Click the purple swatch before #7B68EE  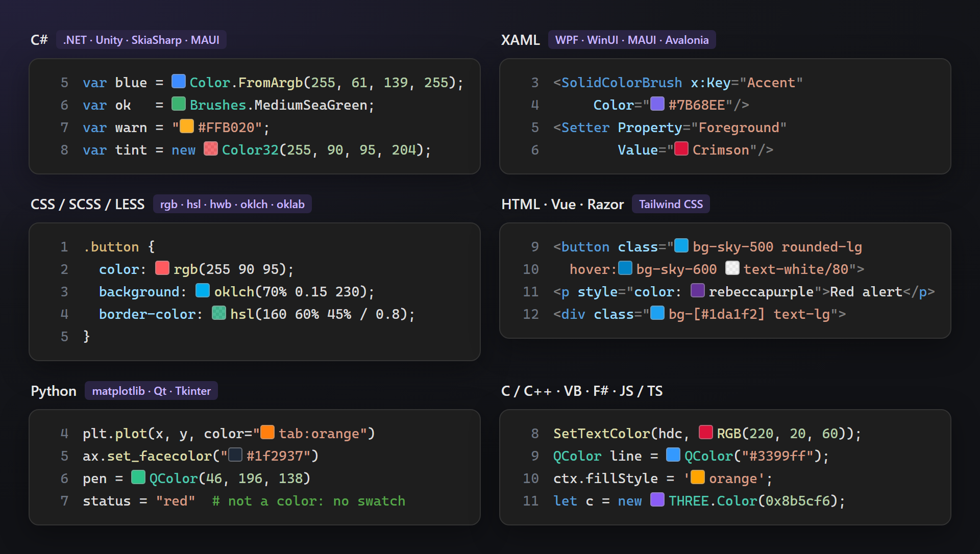coord(657,104)
